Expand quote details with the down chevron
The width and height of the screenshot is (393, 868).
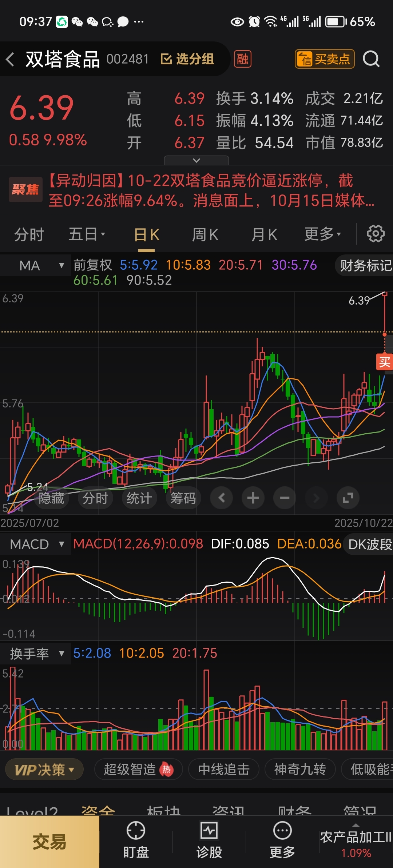tap(196, 160)
